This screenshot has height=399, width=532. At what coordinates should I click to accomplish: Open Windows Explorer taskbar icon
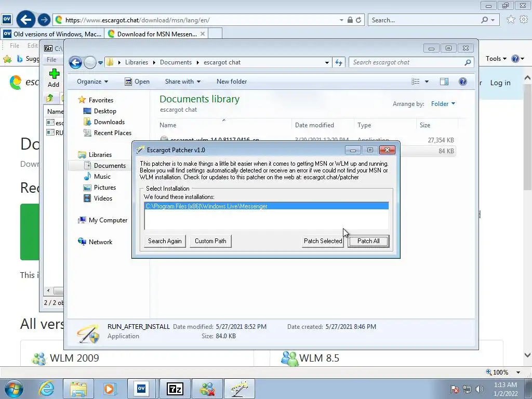(x=78, y=389)
